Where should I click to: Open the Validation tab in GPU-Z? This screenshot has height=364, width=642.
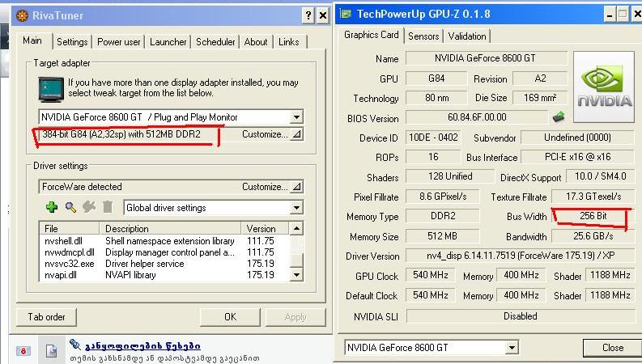point(467,36)
